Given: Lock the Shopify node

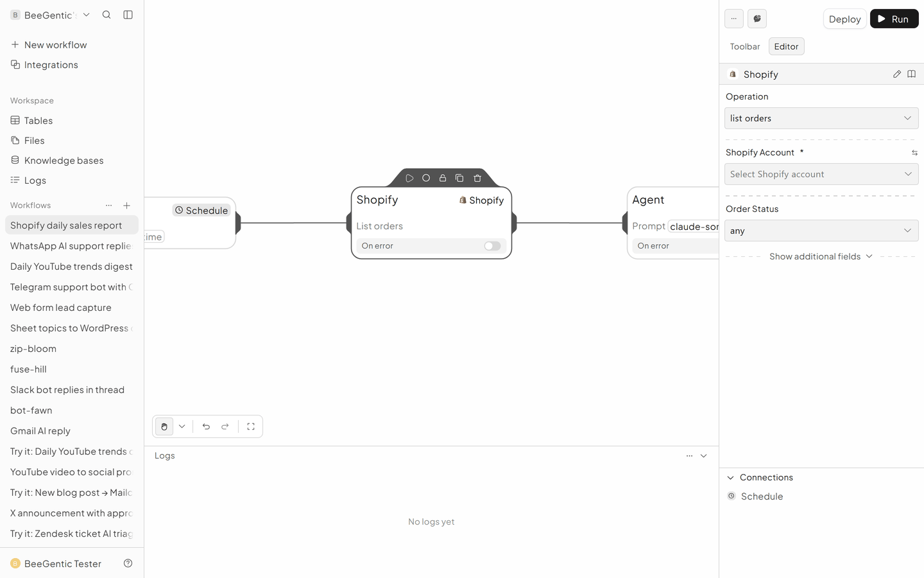Looking at the screenshot, I should click(443, 178).
